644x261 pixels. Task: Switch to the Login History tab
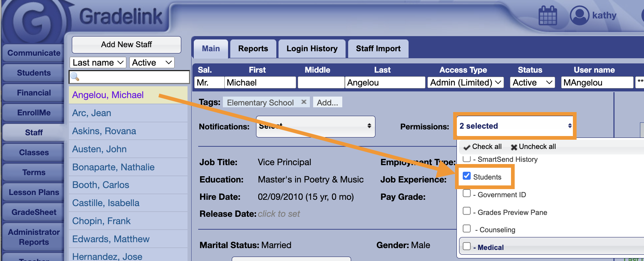312,49
